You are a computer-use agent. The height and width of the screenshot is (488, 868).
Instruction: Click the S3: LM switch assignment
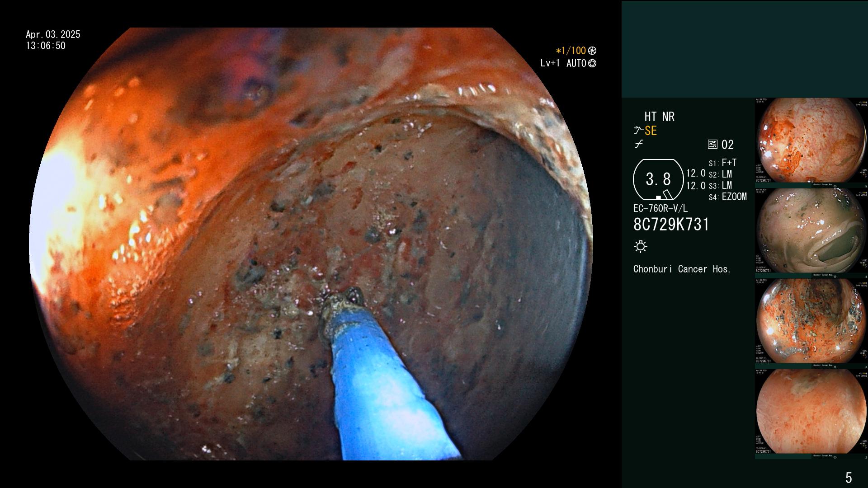click(720, 186)
